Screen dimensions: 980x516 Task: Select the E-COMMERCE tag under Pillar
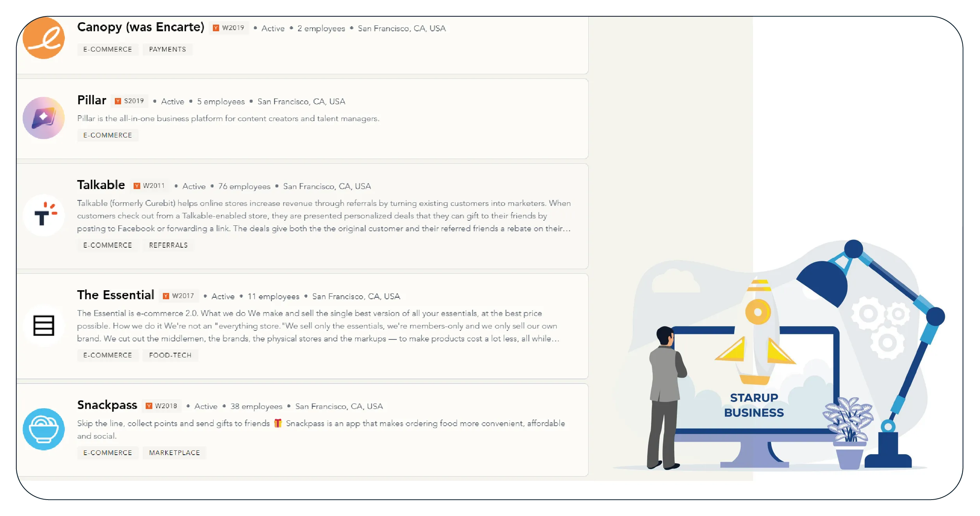(x=107, y=135)
